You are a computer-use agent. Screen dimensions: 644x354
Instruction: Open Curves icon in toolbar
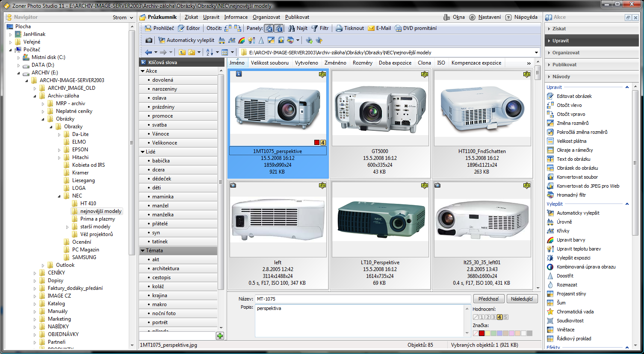(232, 40)
